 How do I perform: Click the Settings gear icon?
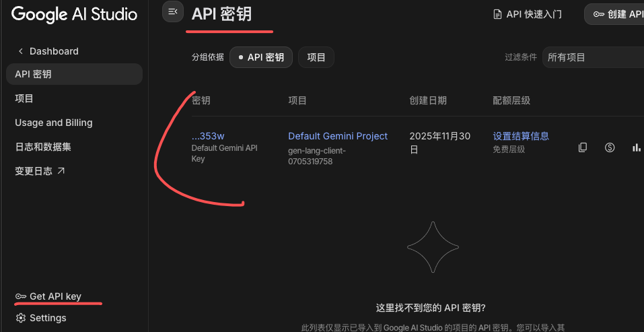coord(21,318)
